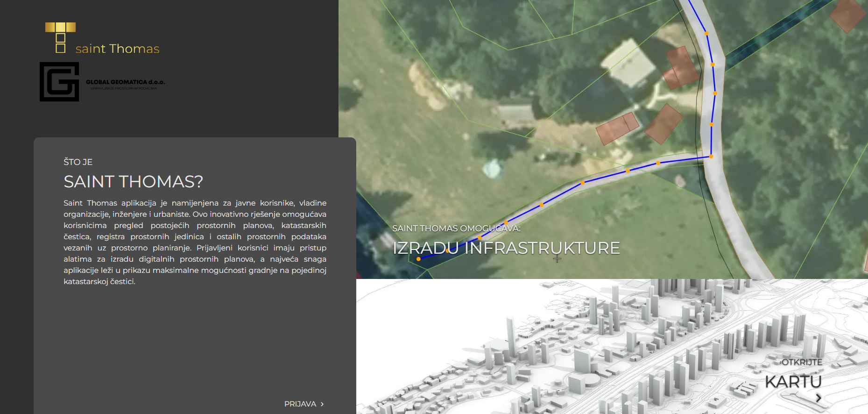Click the gold "saint Thomas" wordmark
This screenshot has height=414, width=868.
coord(117,49)
